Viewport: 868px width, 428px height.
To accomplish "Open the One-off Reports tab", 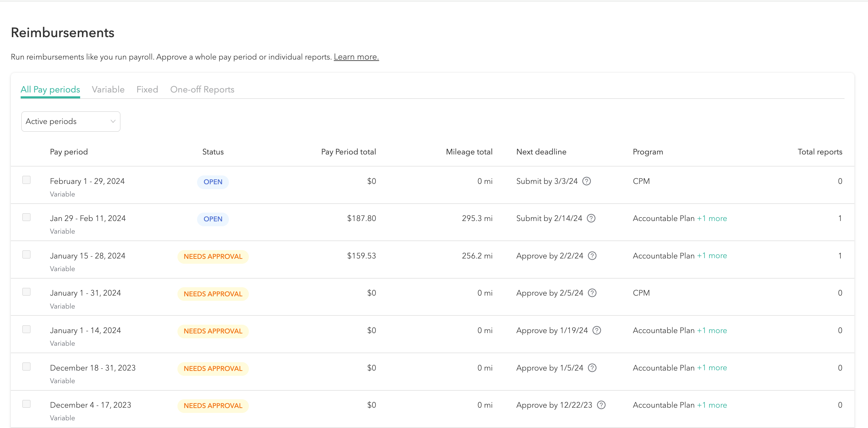I will 202,90.
